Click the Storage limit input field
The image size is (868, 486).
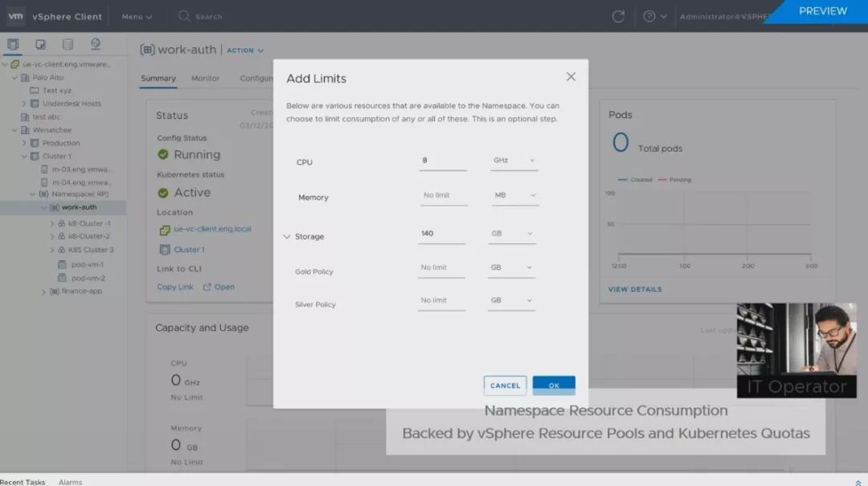442,234
